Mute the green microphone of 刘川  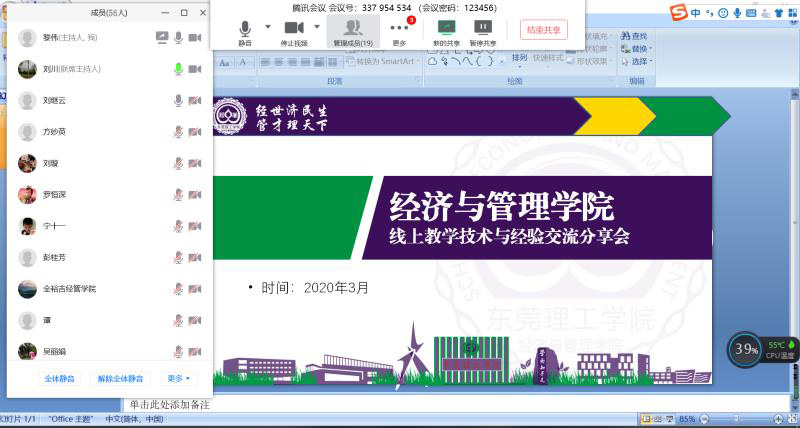tap(178, 69)
